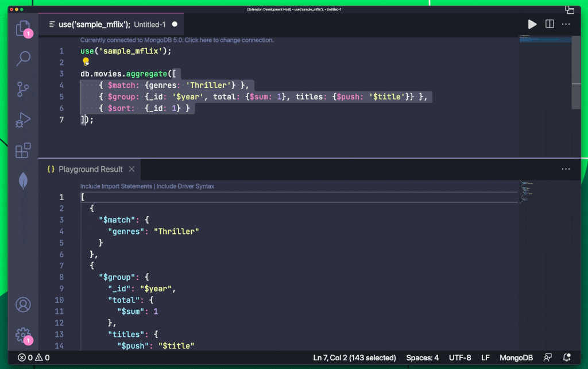Click "$push": "$title" in Playground Result
Screen dimensions: 588x369
156,346
